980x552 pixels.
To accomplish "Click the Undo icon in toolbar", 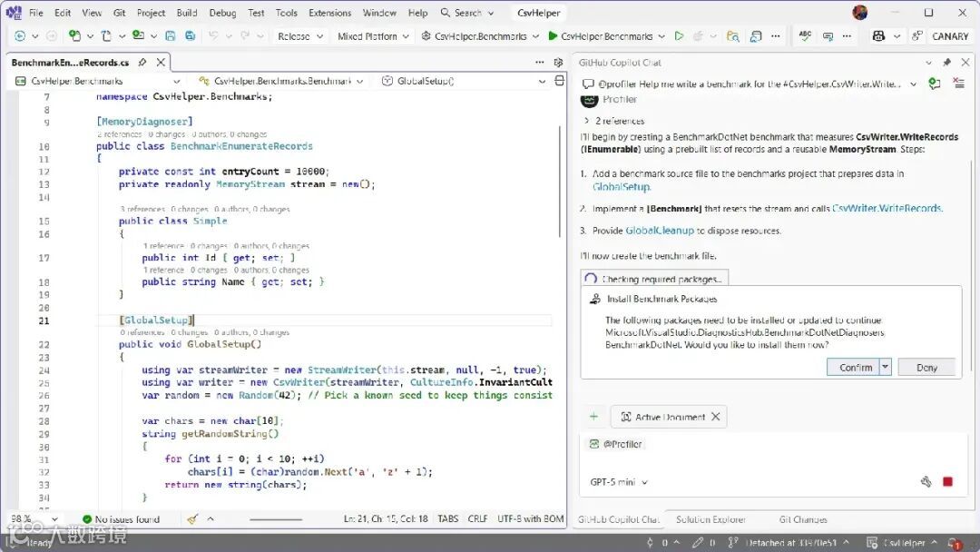I will (x=213, y=36).
